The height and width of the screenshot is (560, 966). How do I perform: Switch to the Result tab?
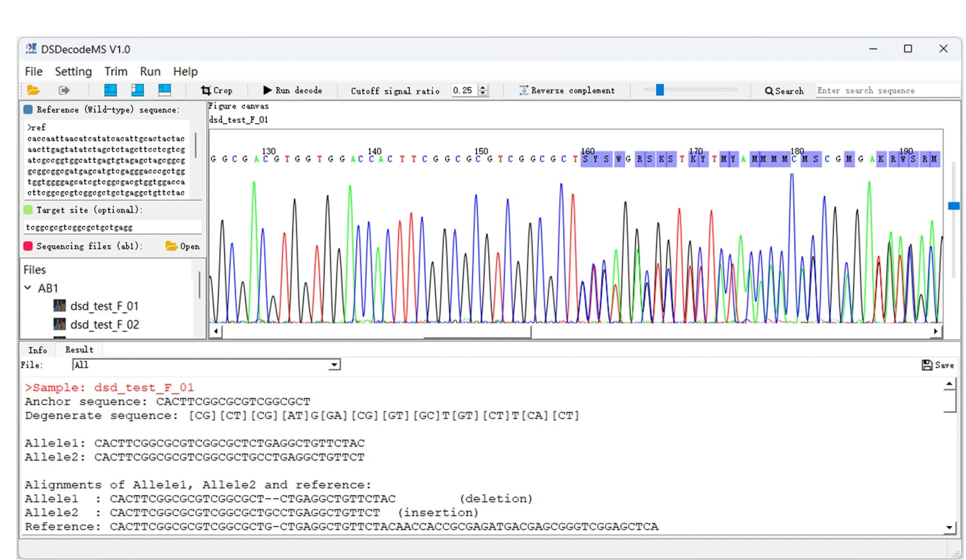coord(79,349)
